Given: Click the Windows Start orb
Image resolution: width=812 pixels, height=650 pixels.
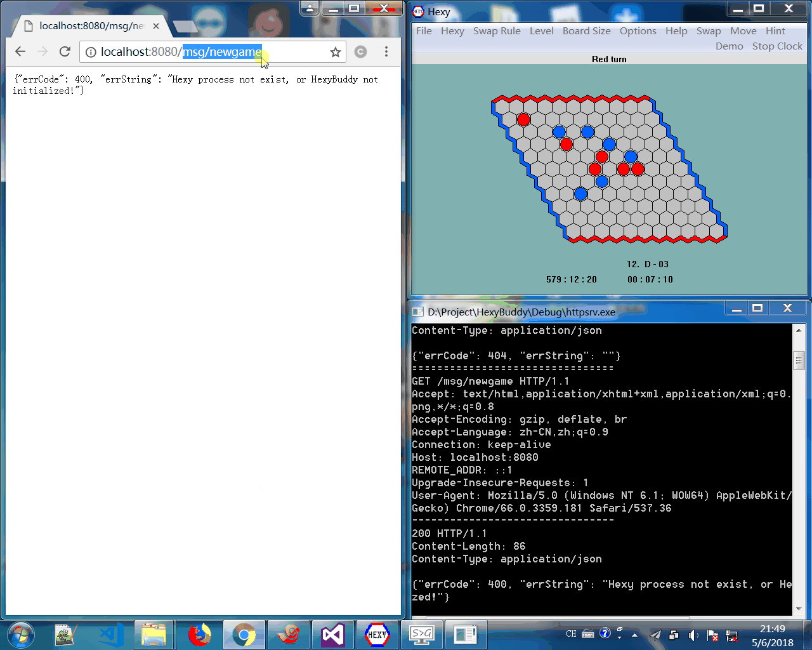Looking at the screenshot, I should [x=20, y=635].
